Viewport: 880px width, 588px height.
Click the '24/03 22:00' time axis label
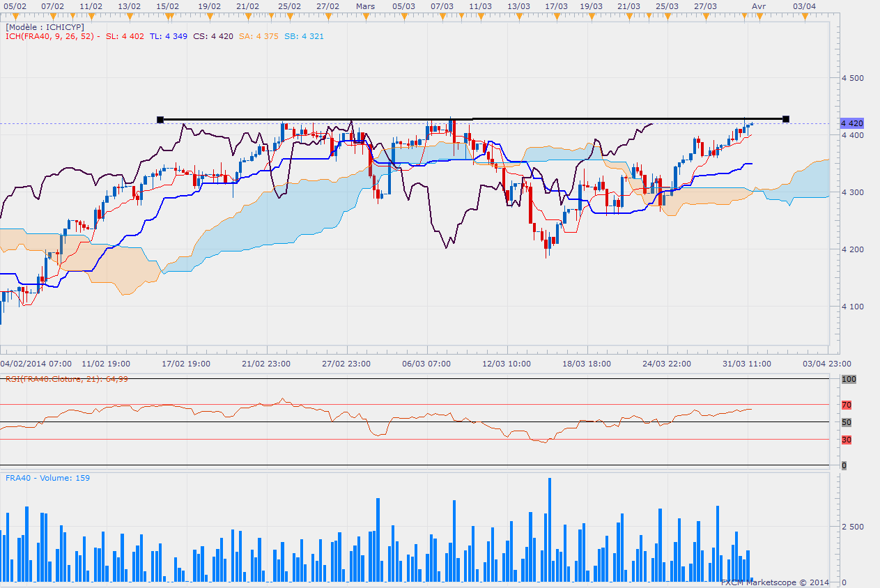tap(667, 364)
